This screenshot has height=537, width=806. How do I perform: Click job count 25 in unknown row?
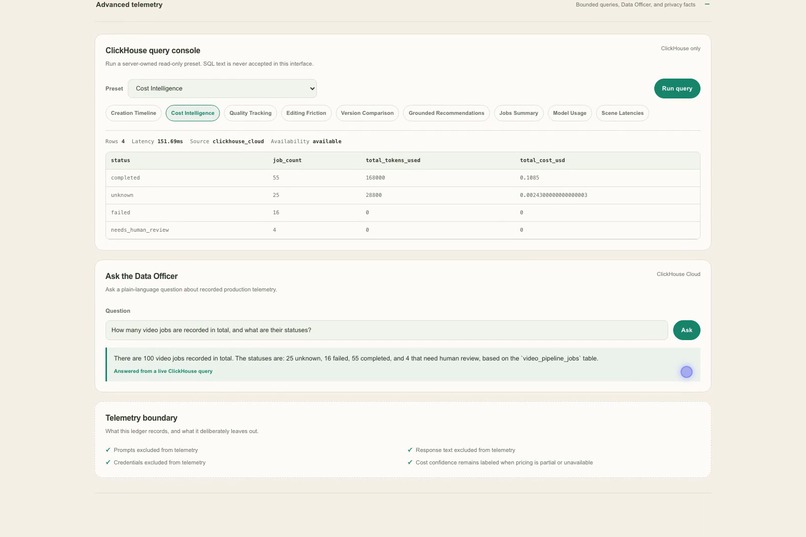point(276,195)
